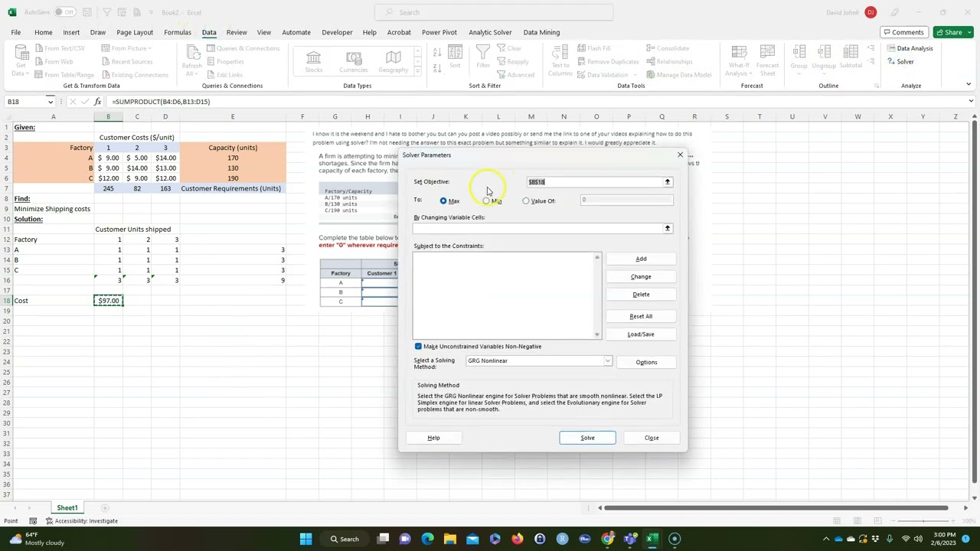Image resolution: width=980 pixels, height=551 pixels.
Task: Click the Delete constraint button
Action: point(641,294)
